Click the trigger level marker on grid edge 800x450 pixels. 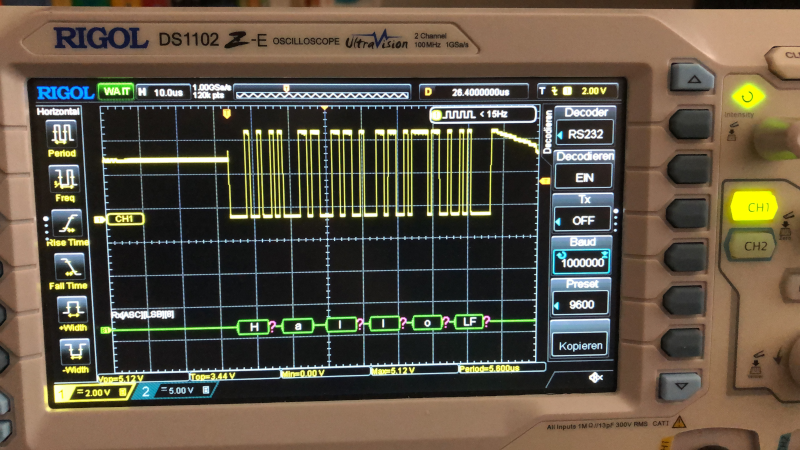coord(544,181)
